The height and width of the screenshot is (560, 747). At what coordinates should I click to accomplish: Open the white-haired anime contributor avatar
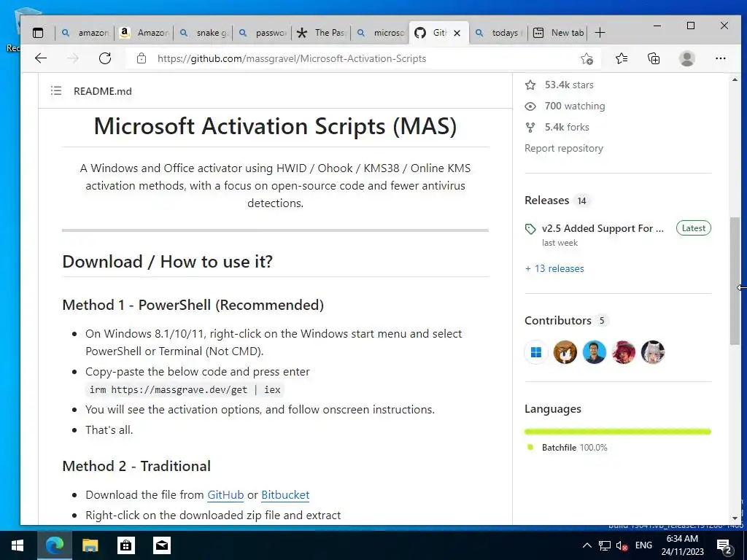653,352
